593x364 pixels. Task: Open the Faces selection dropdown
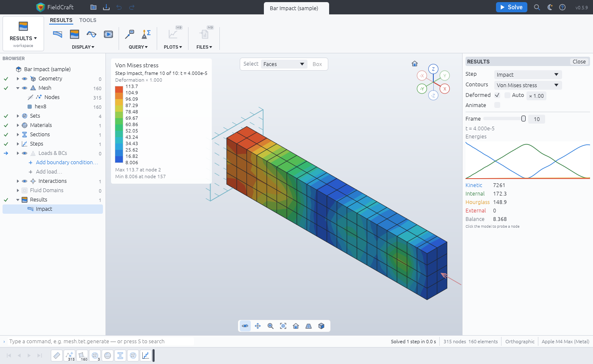tap(284, 64)
